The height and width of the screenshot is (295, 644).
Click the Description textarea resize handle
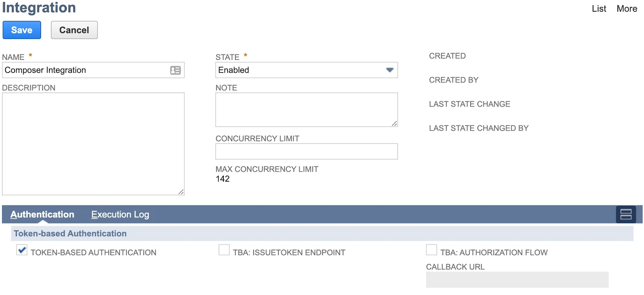click(x=182, y=193)
